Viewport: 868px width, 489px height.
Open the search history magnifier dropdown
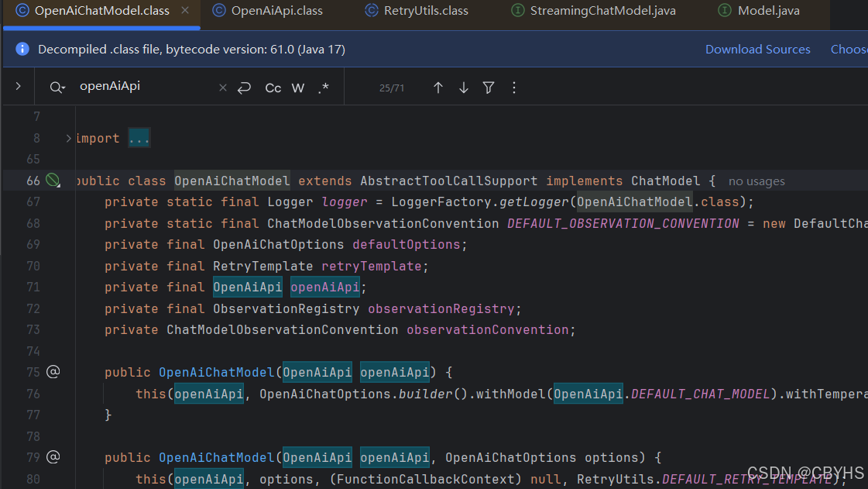(x=57, y=88)
